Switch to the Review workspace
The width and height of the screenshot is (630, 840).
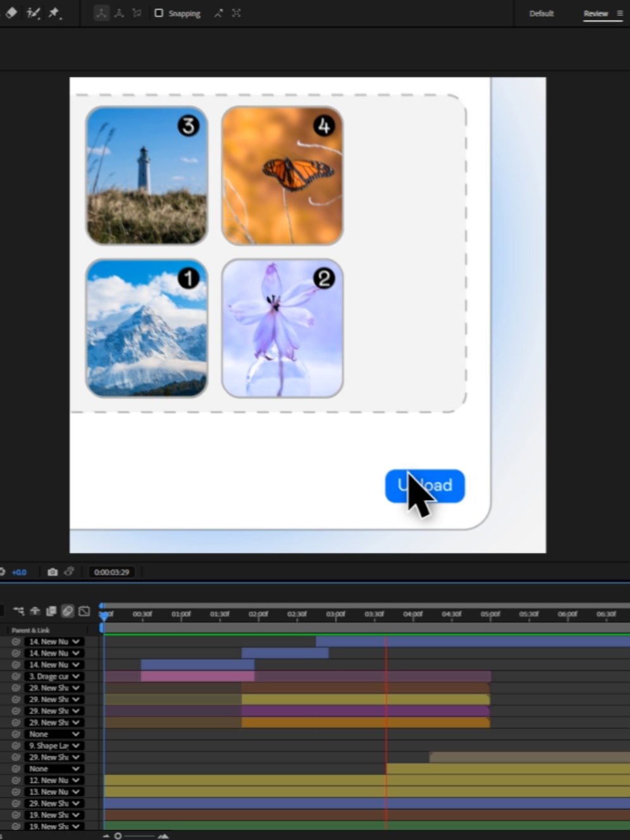point(595,13)
